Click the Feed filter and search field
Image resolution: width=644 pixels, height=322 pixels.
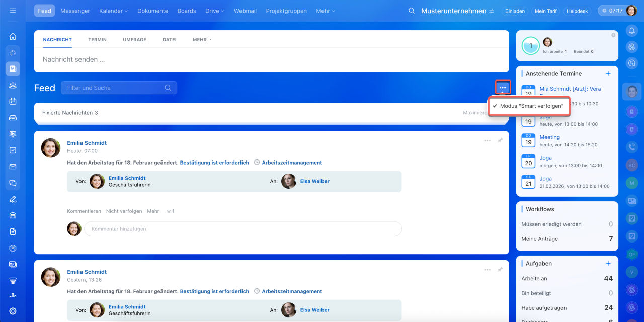(116, 88)
